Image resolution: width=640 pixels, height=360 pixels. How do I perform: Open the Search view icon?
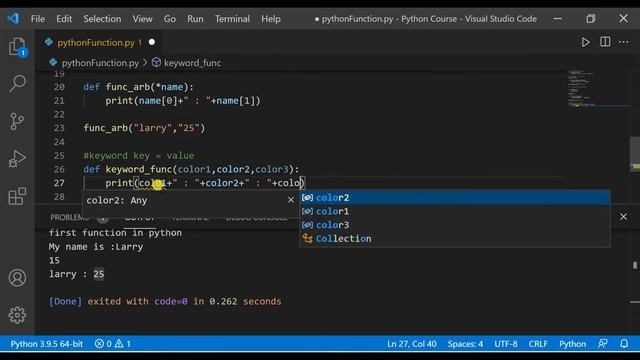point(17,83)
